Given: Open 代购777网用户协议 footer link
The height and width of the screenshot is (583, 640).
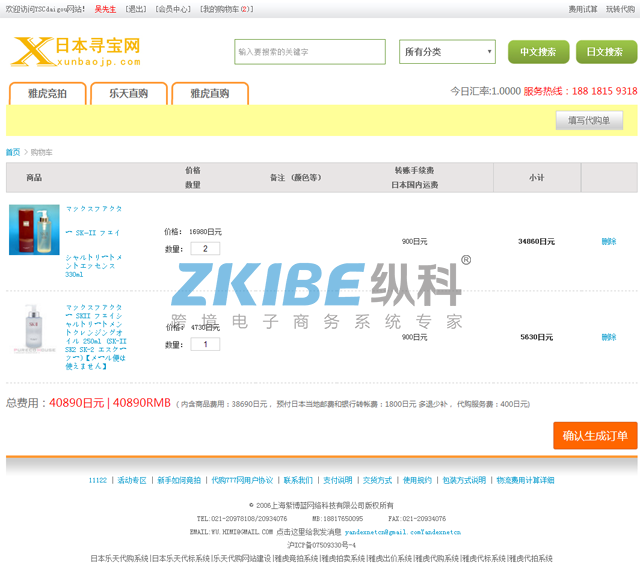Looking at the screenshot, I should 242,480.
